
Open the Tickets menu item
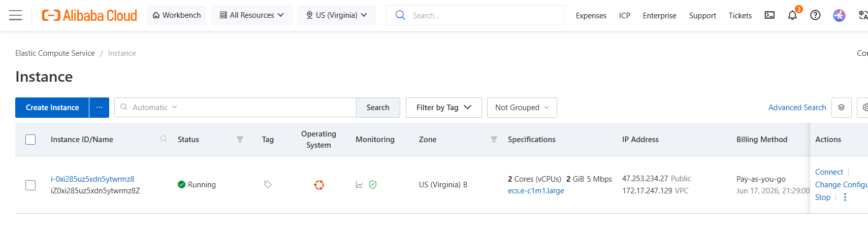click(740, 16)
